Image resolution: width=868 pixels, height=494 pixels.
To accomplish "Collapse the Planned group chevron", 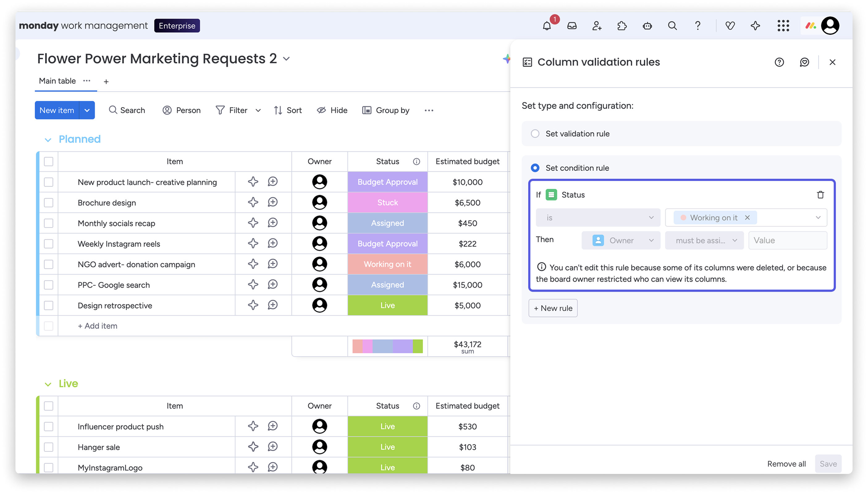I will (x=48, y=140).
